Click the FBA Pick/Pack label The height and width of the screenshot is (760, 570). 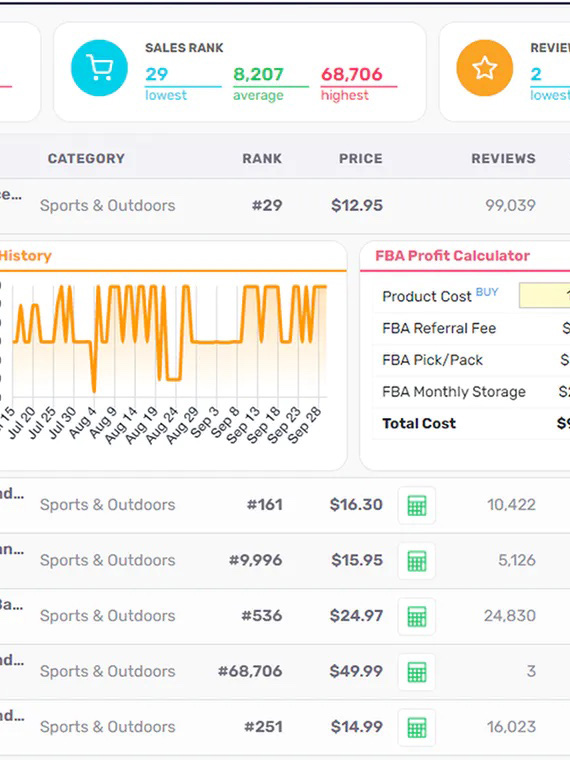[x=432, y=360]
